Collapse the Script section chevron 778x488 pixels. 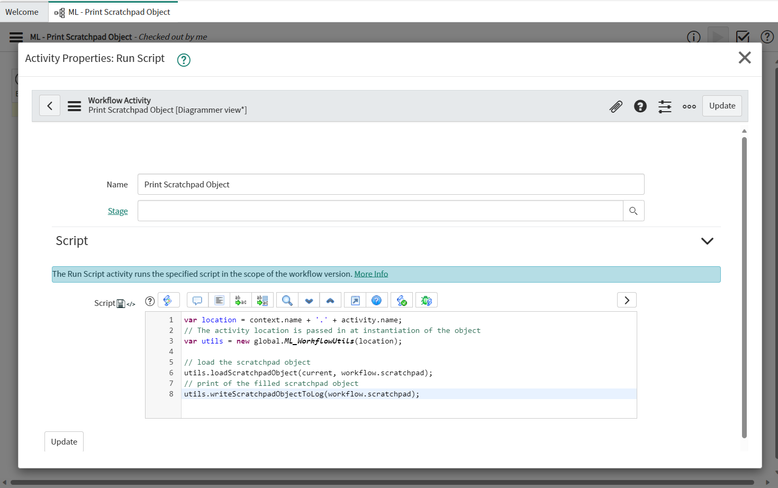click(x=707, y=241)
